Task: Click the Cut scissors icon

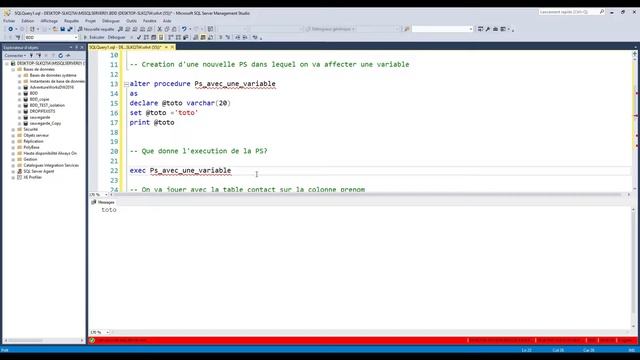Action: (x=160, y=29)
